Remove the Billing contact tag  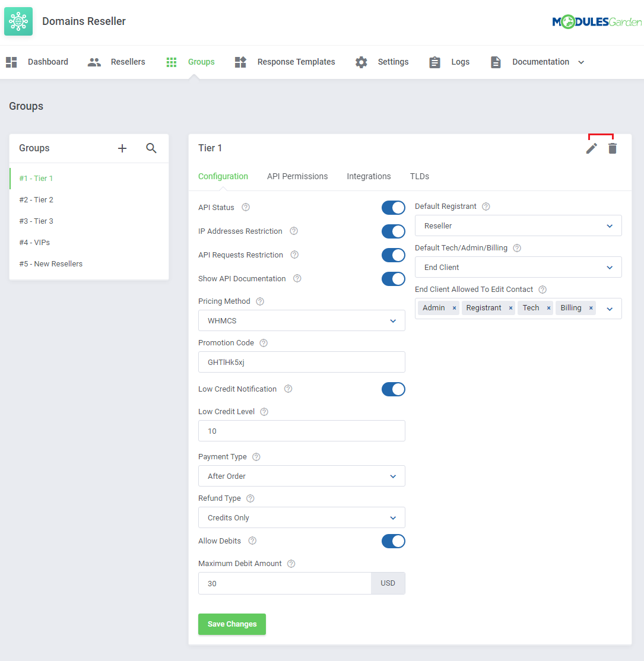tap(591, 308)
